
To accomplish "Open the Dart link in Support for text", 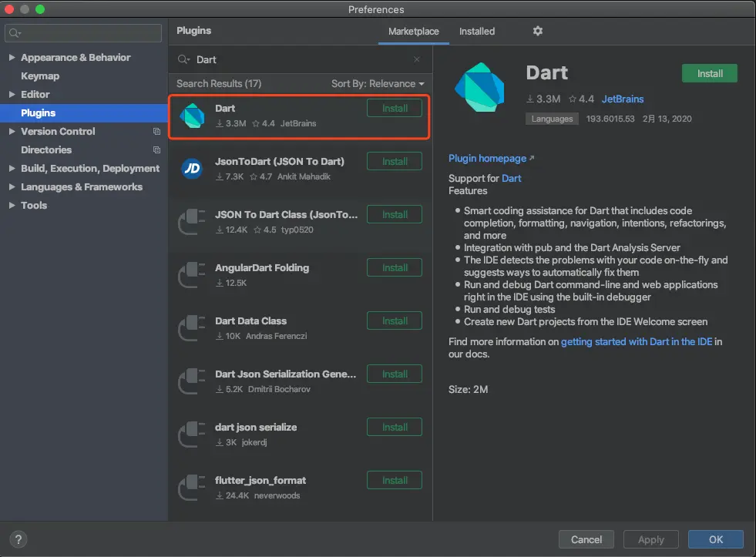I will point(511,178).
